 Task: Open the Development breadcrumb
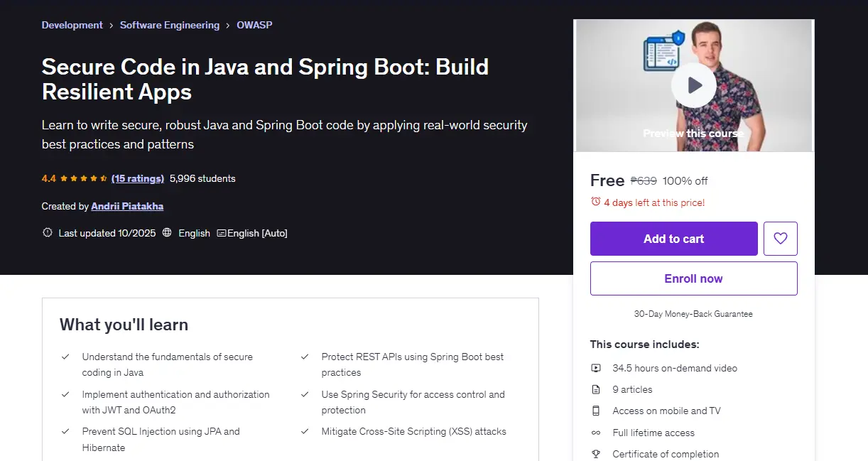(x=72, y=25)
